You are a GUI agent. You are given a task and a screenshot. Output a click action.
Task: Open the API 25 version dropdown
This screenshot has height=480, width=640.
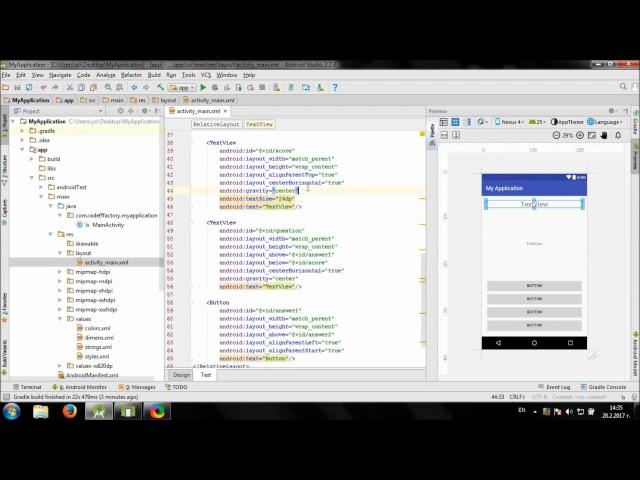(537, 122)
